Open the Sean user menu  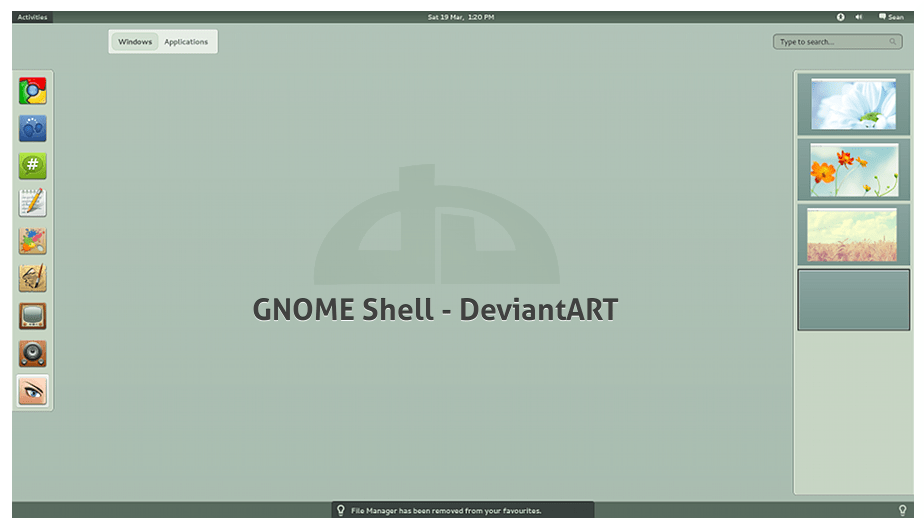(x=891, y=17)
